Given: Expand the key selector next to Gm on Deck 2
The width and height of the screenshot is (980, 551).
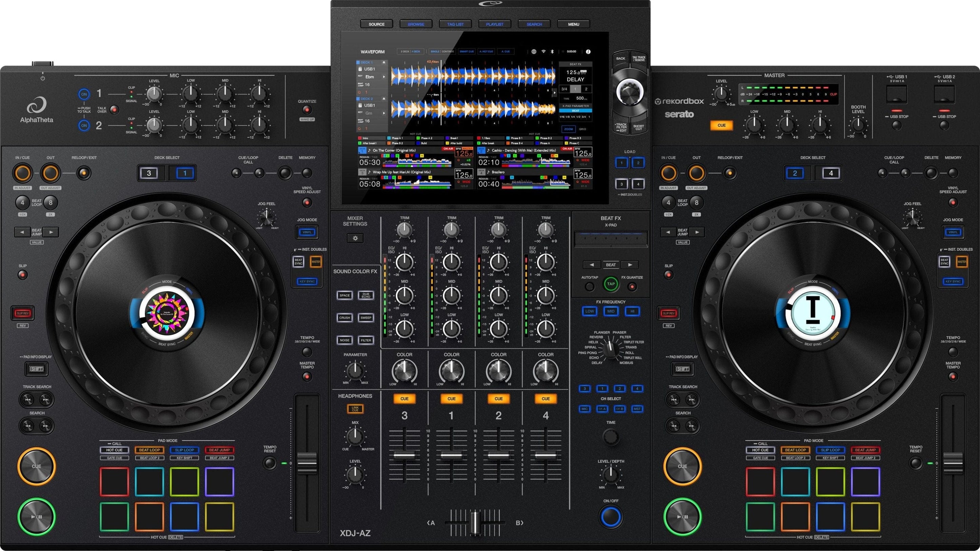Looking at the screenshot, I should [x=384, y=113].
